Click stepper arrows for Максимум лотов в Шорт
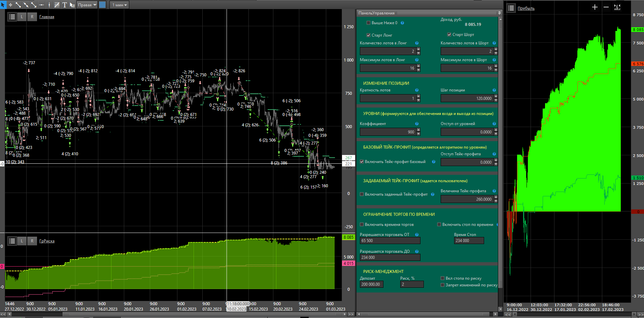644x318 pixels. (496, 68)
